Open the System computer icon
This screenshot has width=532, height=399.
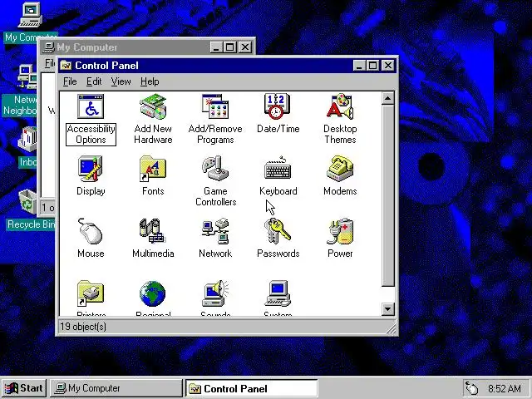(278, 293)
